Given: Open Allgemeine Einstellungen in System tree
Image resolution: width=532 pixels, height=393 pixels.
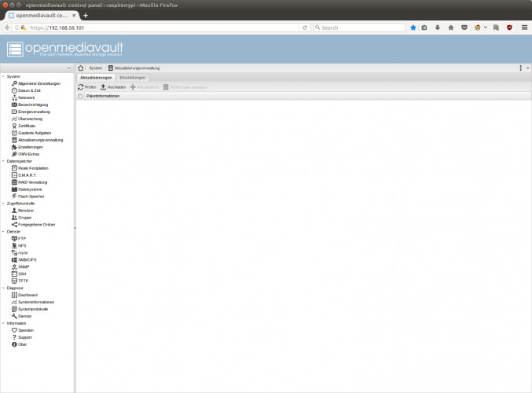Looking at the screenshot, I should click(x=36, y=83).
